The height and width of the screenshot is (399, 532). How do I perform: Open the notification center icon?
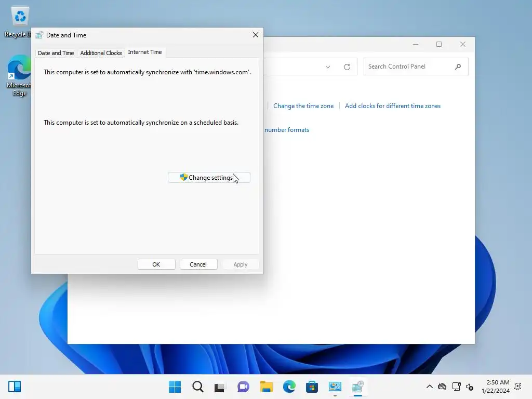coord(518,387)
